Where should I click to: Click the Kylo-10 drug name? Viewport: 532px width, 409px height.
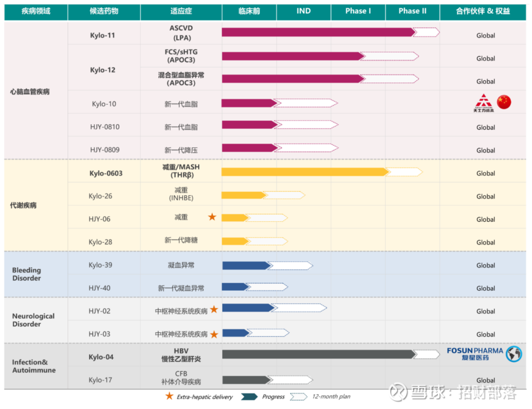pos(104,104)
